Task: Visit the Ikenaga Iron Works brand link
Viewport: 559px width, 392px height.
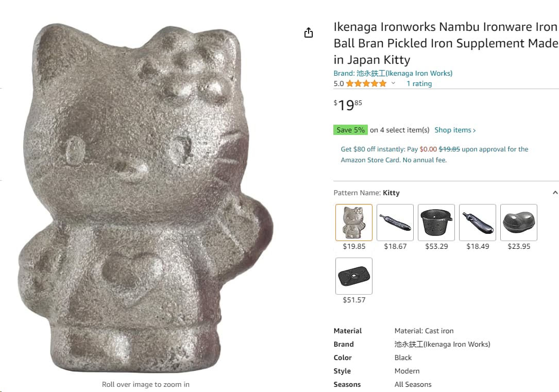Action: tap(393, 73)
